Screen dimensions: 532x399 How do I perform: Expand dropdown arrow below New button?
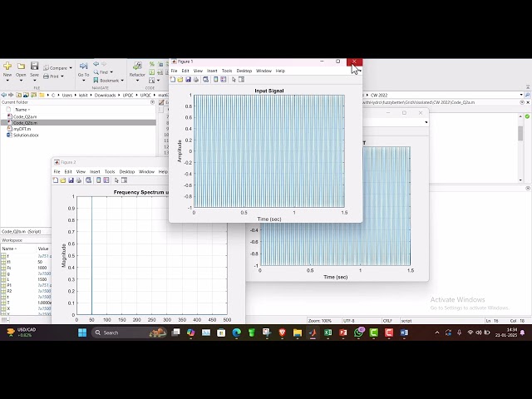[x=7, y=81]
